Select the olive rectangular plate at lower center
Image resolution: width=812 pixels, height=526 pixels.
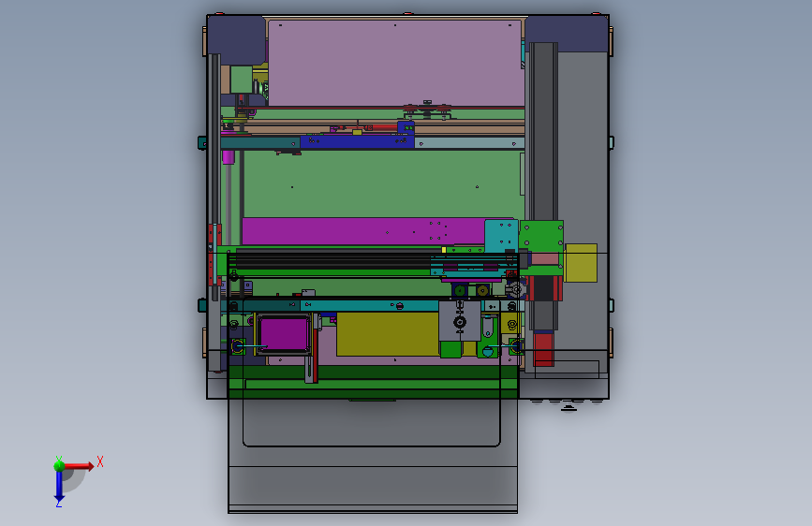tap(388, 334)
